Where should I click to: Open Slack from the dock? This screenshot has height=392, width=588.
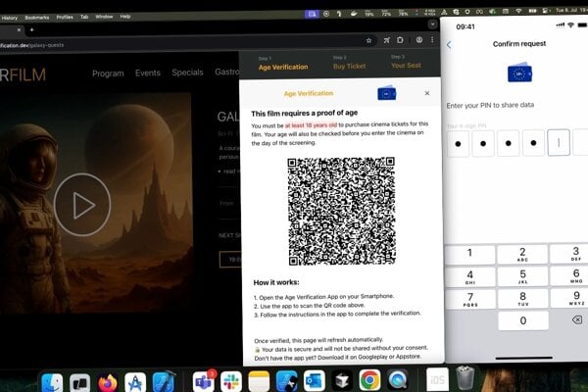pos(231,381)
